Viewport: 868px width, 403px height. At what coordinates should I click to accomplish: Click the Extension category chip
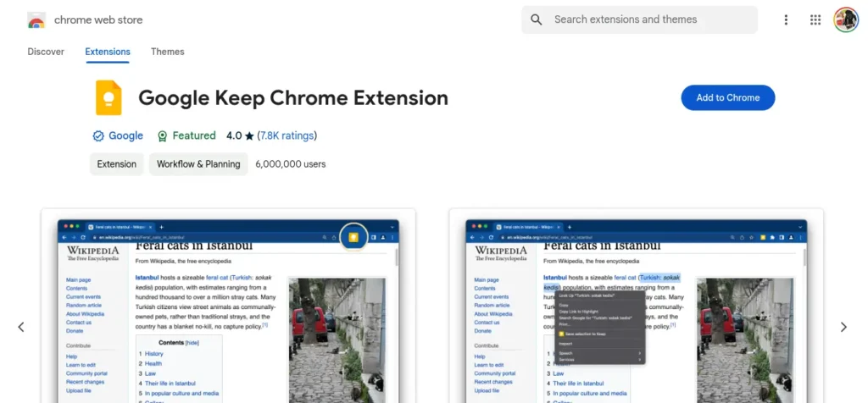(x=116, y=164)
